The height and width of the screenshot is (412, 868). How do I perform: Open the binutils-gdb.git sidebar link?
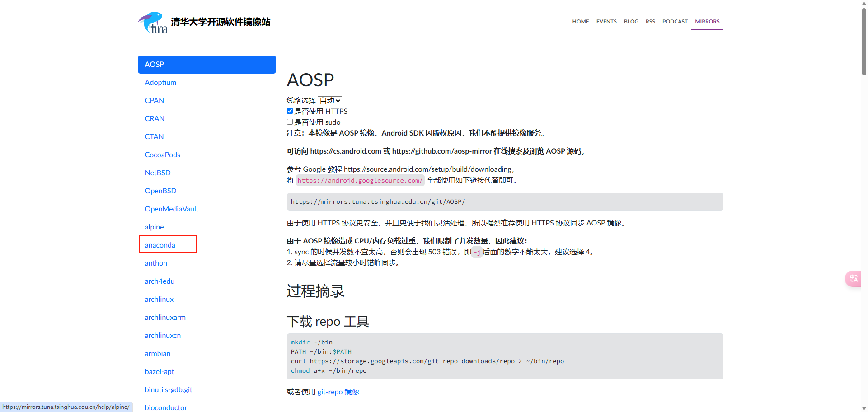pyautogui.click(x=169, y=390)
